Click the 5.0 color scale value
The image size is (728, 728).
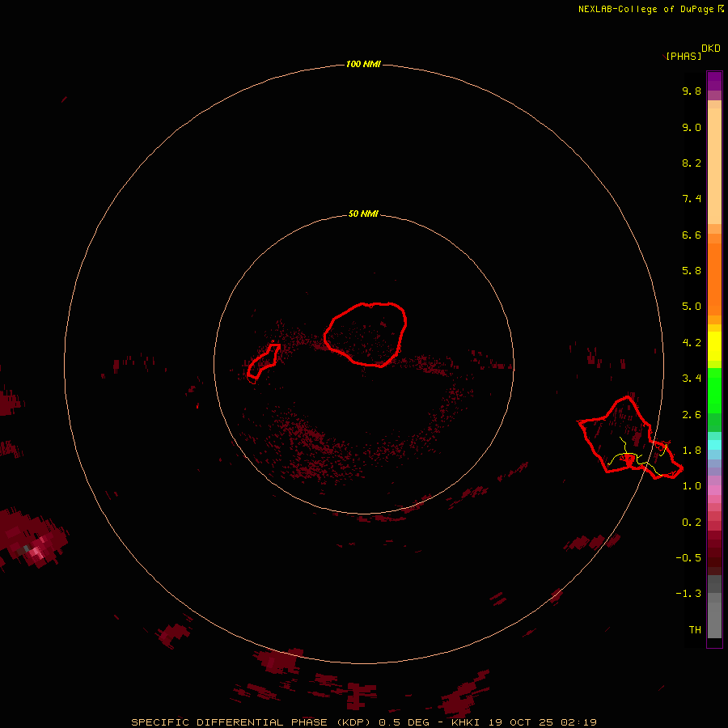pyautogui.click(x=692, y=307)
